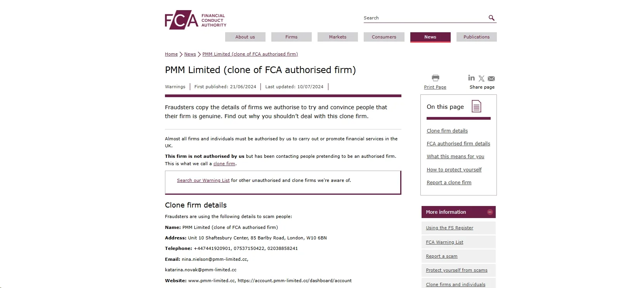Screen dimensions: 644x288
Task: Click into the Search field
Action: click(x=425, y=18)
